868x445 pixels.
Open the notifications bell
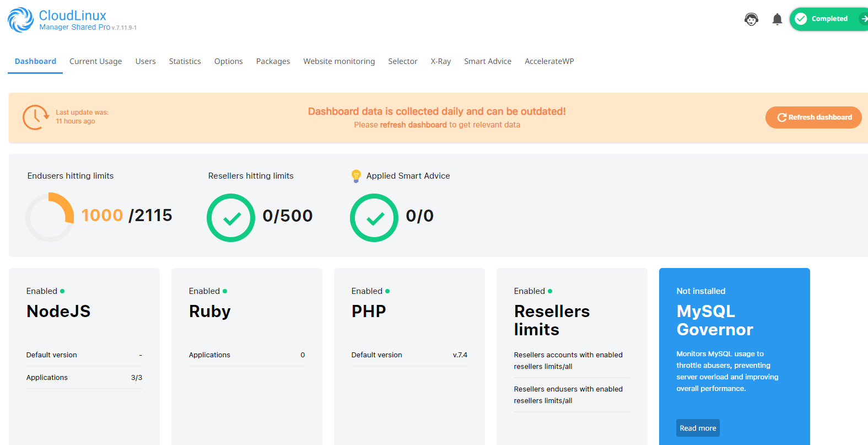(777, 19)
